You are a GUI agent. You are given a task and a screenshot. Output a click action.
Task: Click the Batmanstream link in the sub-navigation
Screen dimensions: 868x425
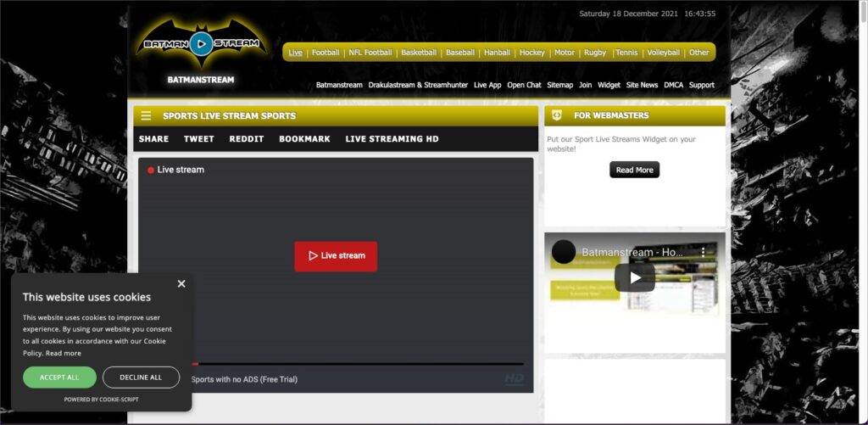click(x=339, y=86)
